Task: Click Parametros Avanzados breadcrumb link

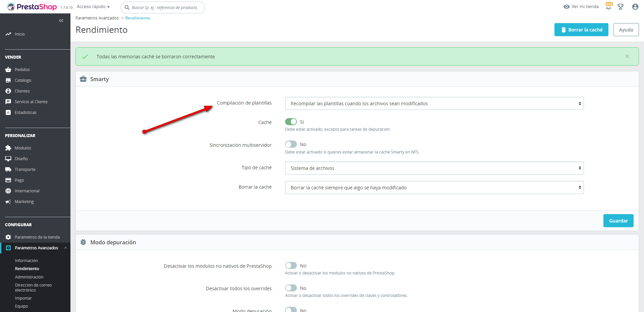Action: click(97, 18)
